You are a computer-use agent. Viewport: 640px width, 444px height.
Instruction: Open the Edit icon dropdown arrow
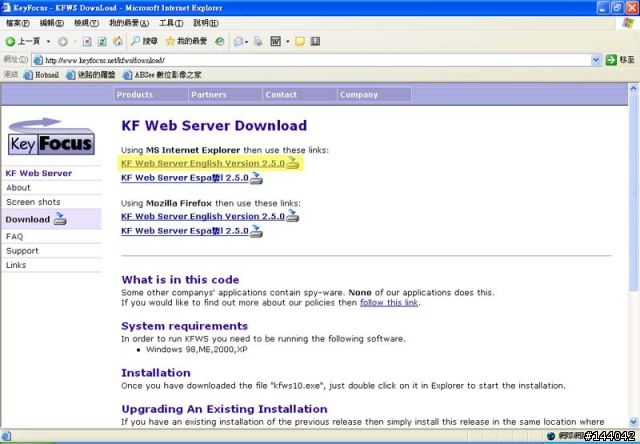(x=287, y=42)
